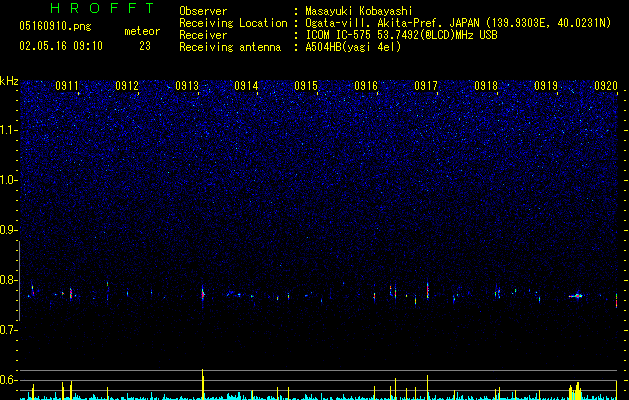
Task: Select the file name 05160910.png
Action: [55, 26]
